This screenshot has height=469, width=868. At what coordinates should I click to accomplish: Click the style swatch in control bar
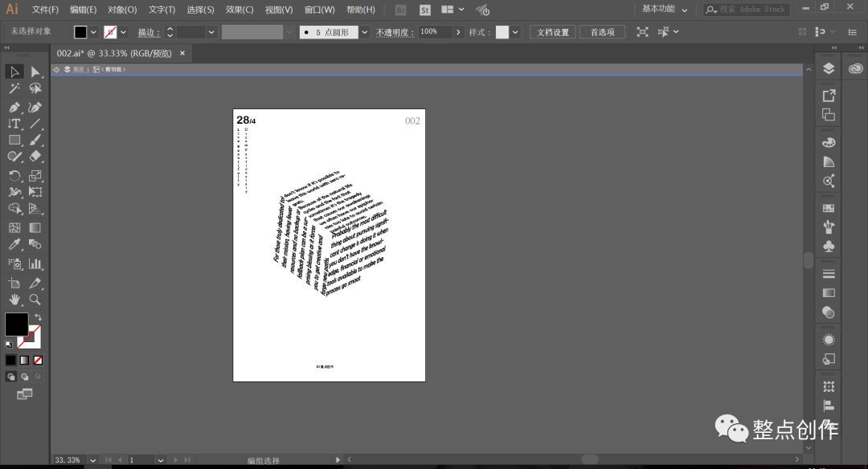coord(502,32)
